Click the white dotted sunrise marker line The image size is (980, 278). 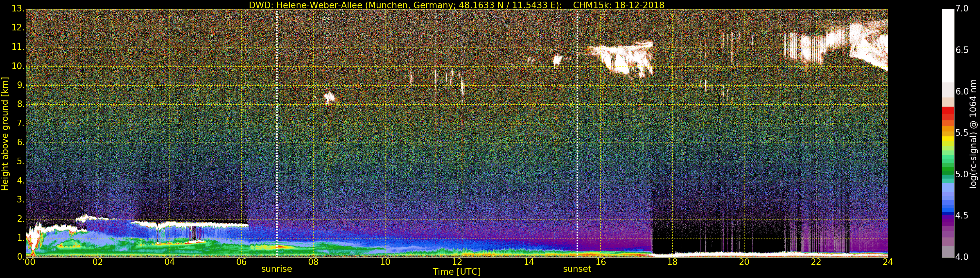click(277, 133)
